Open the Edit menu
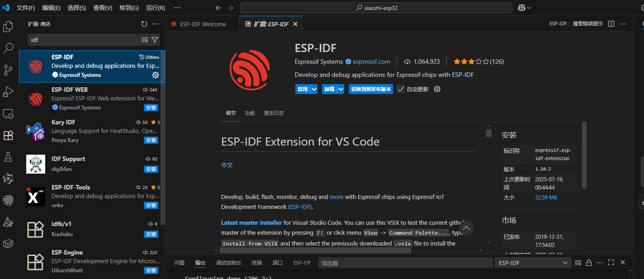The height and width of the screenshot is (279, 644). point(51,8)
